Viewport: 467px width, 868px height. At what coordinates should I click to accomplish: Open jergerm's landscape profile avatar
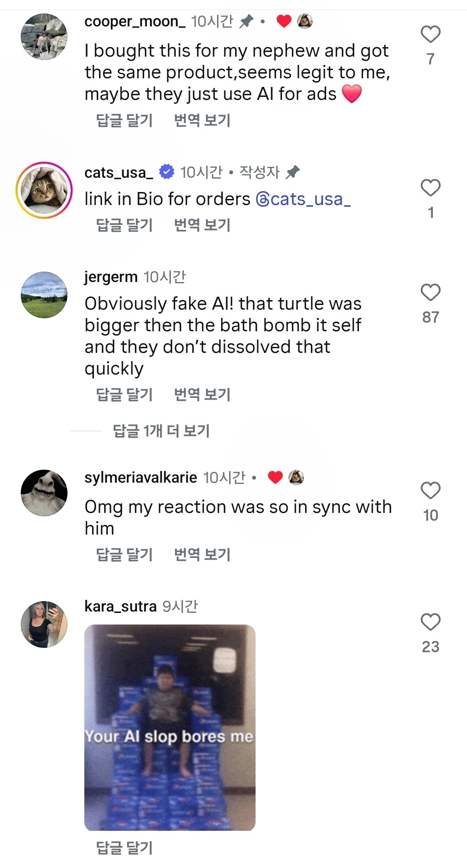click(x=44, y=295)
